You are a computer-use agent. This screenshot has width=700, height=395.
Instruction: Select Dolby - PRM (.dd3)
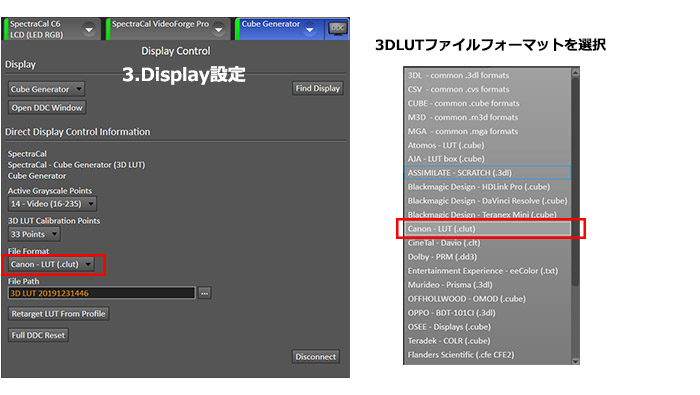(x=488, y=257)
